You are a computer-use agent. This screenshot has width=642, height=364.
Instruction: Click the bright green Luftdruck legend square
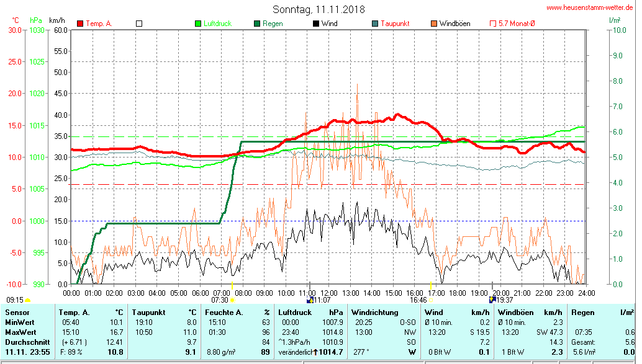pos(198,24)
